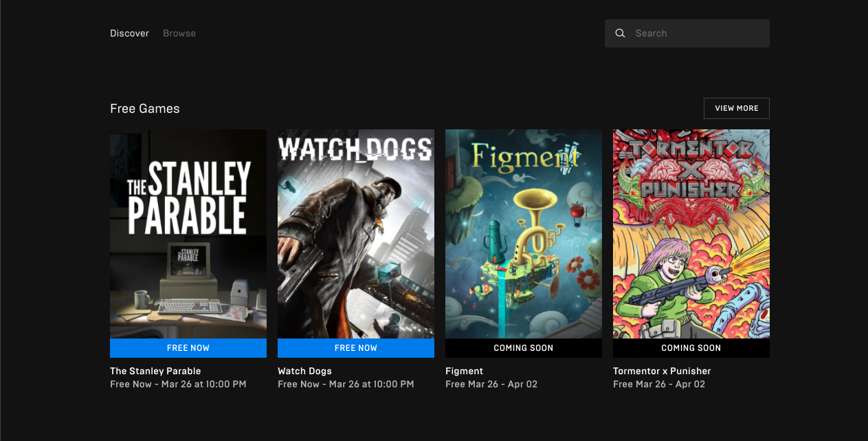Viewport: 868px width, 441px height.
Task: Click the magnifying glass search icon
Action: [x=620, y=33]
